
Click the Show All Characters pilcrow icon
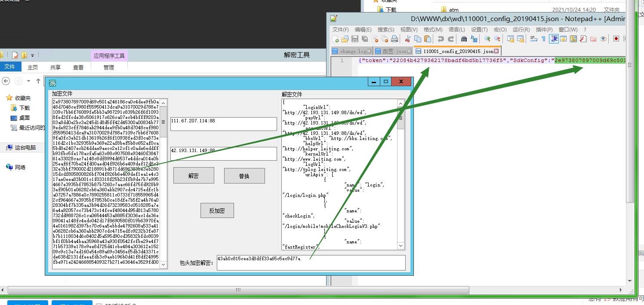click(x=543, y=39)
